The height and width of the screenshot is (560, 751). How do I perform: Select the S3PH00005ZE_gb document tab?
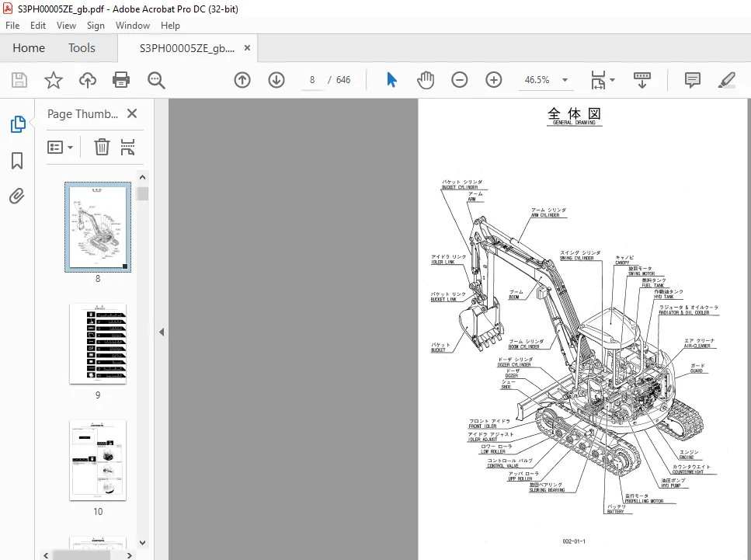pyautogui.click(x=187, y=48)
